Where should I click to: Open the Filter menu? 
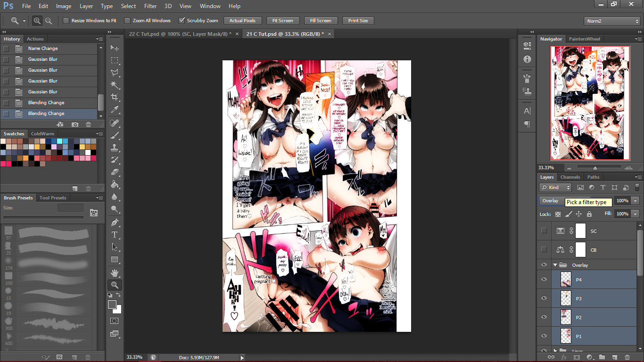point(150,6)
